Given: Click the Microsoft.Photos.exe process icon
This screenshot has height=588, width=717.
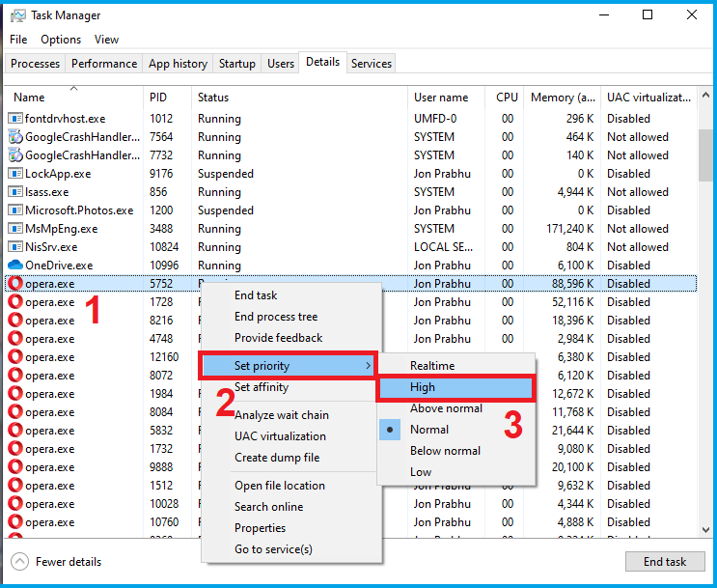Looking at the screenshot, I should pyautogui.click(x=15, y=210).
